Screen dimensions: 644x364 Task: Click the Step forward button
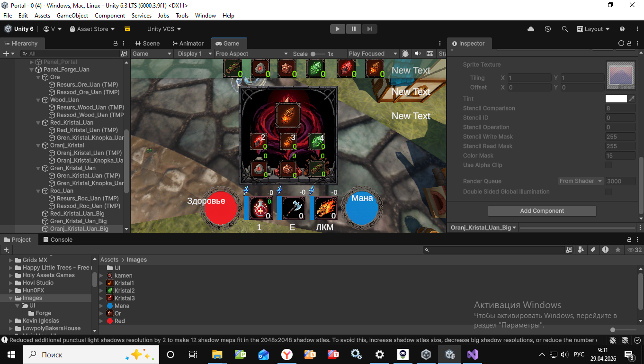(369, 29)
